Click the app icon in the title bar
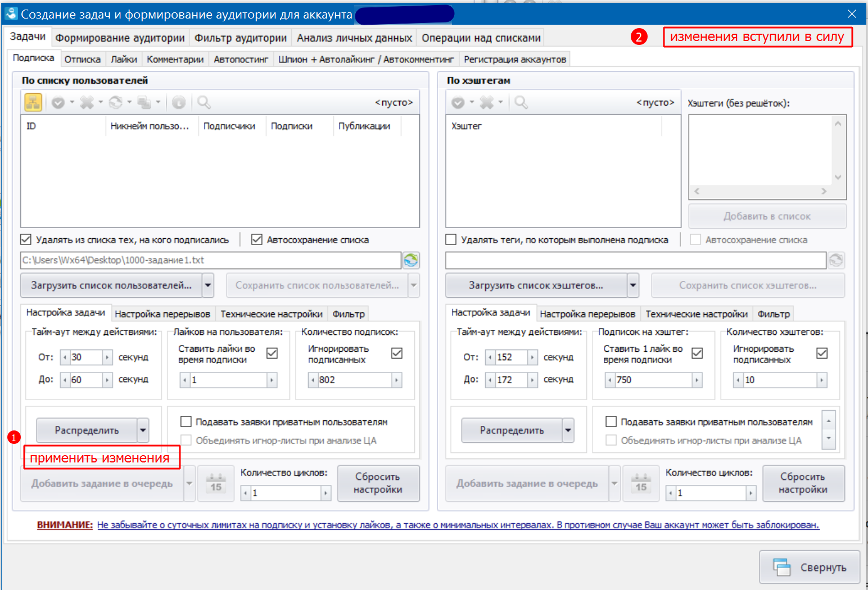 (11, 13)
